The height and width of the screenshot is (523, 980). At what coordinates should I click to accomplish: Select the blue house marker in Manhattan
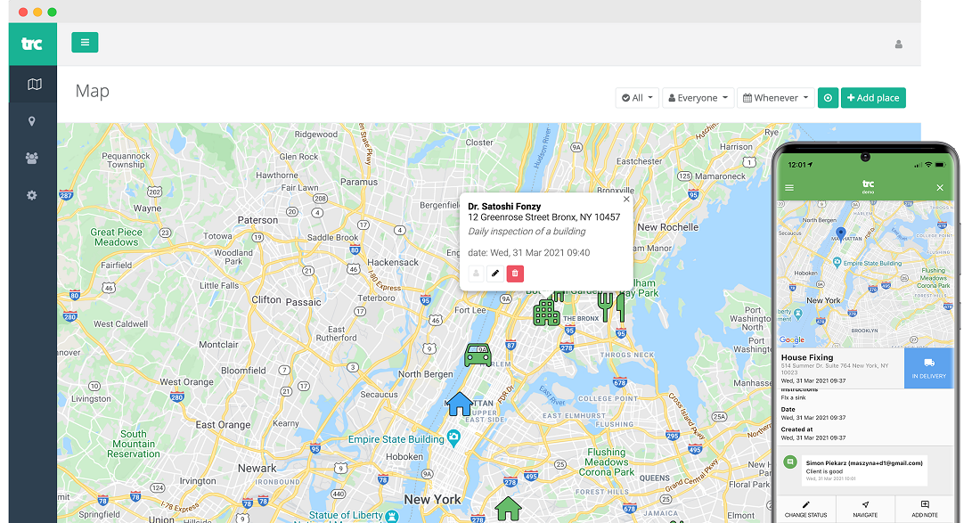(x=460, y=405)
